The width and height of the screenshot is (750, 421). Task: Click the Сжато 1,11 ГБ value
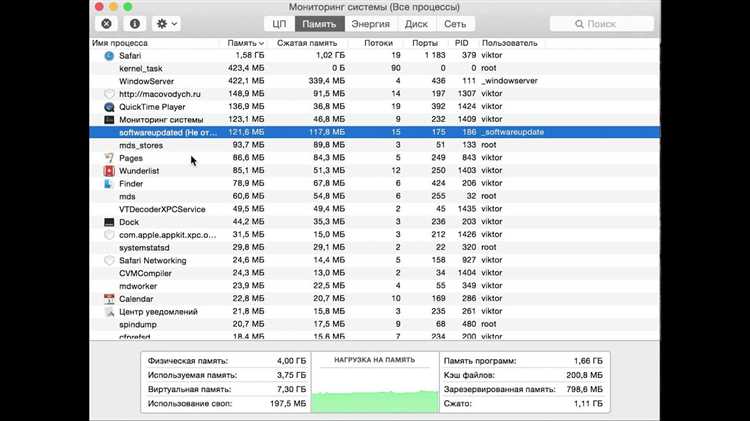coord(588,404)
